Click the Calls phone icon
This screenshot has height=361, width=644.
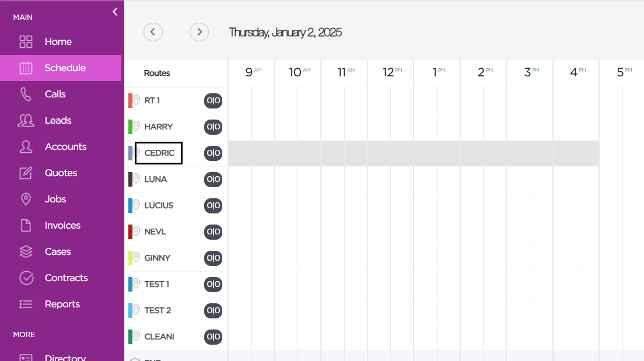[x=26, y=94]
